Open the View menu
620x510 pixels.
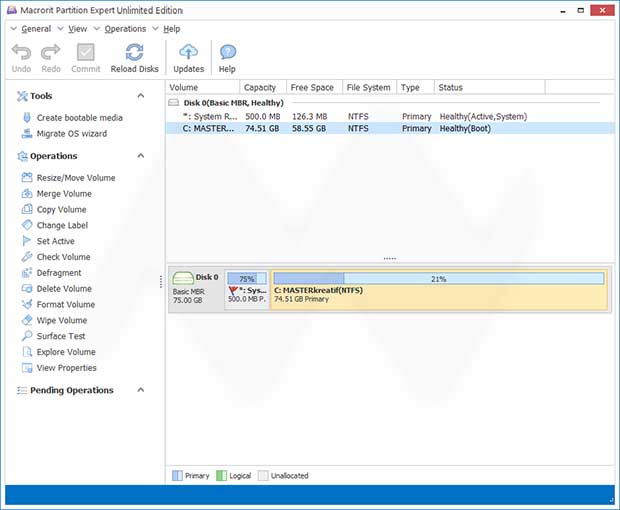[x=78, y=29]
